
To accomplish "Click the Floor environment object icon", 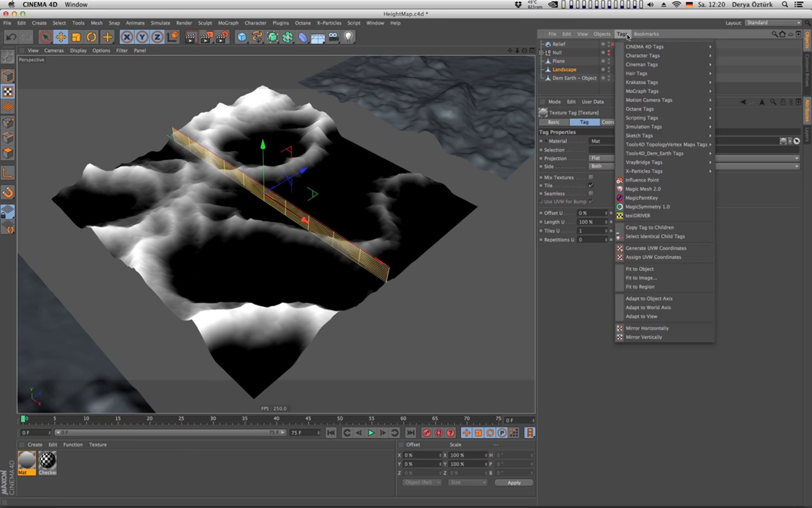I will 318,37.
